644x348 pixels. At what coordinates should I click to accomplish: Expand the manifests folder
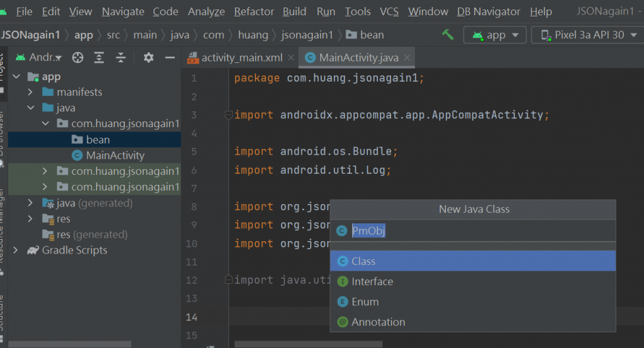[30, 92]
